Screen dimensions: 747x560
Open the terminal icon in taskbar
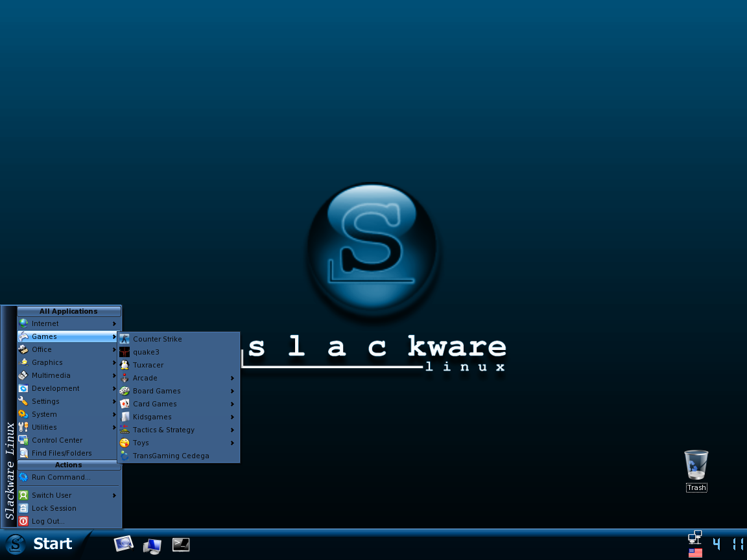181,544
